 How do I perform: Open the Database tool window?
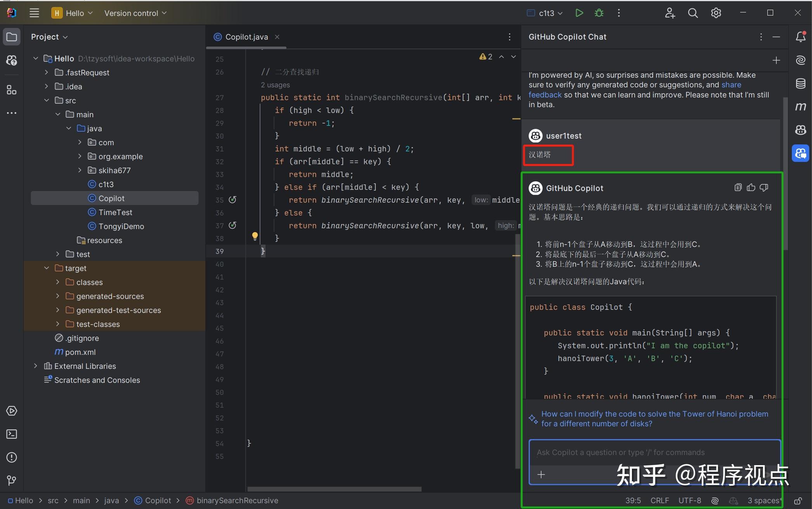pos(801,83)
